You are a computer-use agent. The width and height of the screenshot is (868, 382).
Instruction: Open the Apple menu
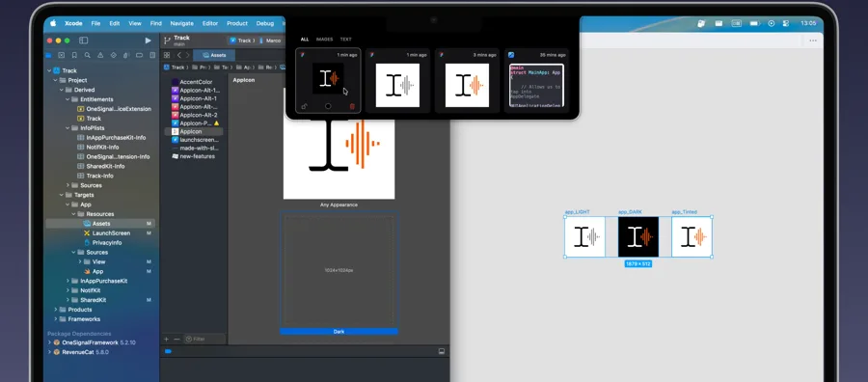point(54,23)
